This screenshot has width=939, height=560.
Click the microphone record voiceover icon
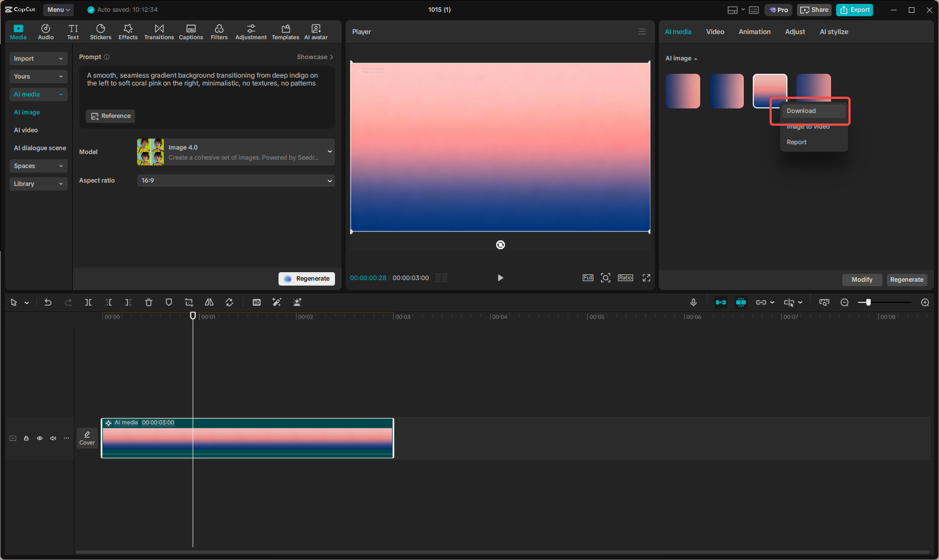point(693,302)
